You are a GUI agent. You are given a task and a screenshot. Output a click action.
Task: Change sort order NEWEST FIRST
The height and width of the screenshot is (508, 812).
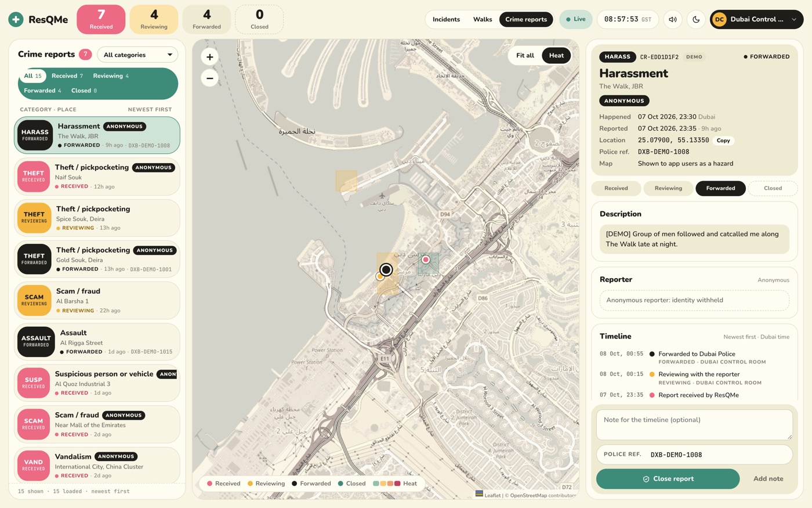(x=150, y=109)
